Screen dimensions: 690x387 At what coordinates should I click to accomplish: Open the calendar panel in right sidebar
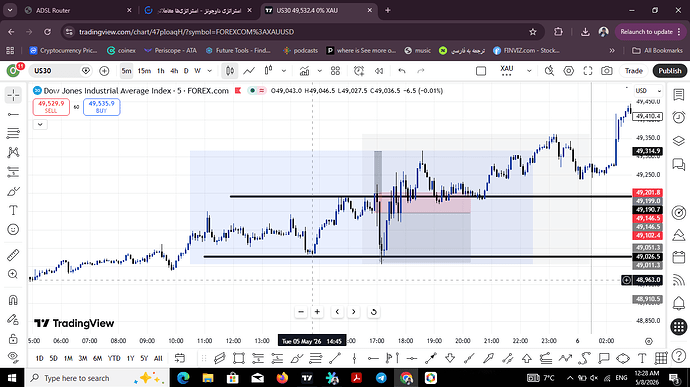pos(679,257)
